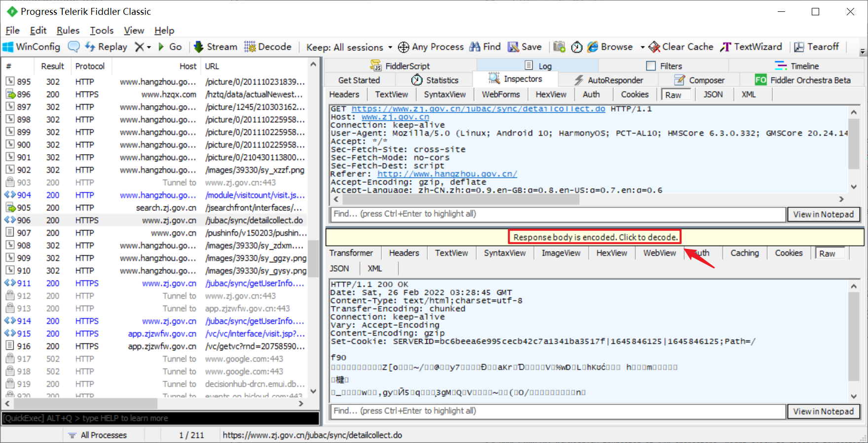
Task: Switch to the Log tab
Action: click(x=538, y=66)
